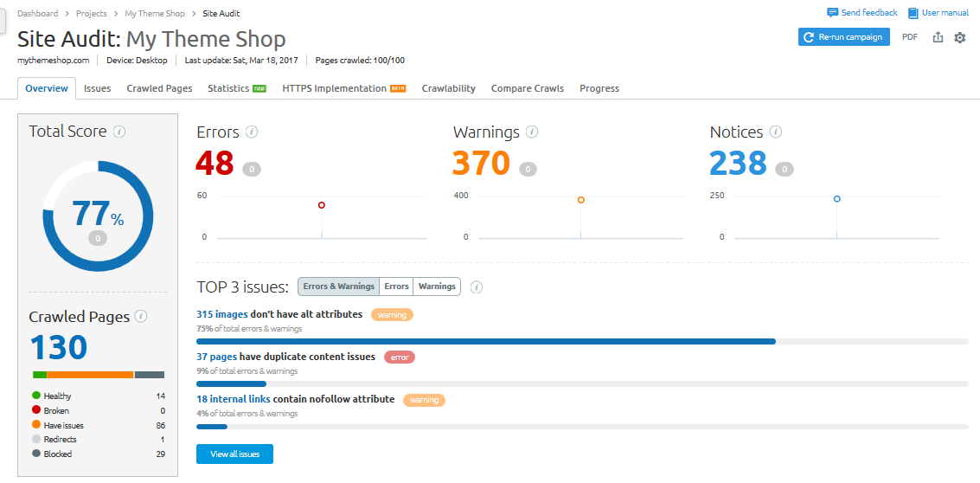The image size is (980, 483).
Task: Click the Re-run campaign button
Action: (843, 37)
